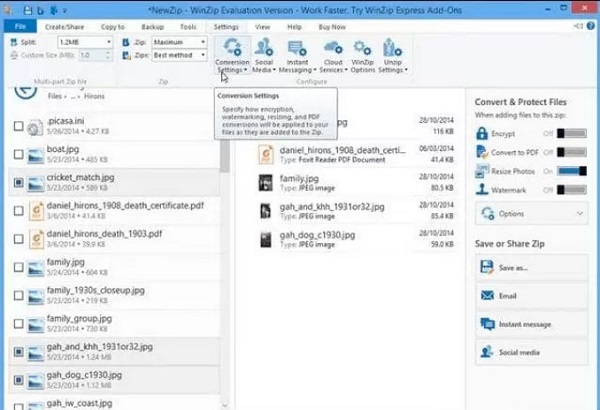The width and height of the screenshot is (600, 410).
Task: Tick the family.jpg checkbox in the file list
Action: pos(18,267)
